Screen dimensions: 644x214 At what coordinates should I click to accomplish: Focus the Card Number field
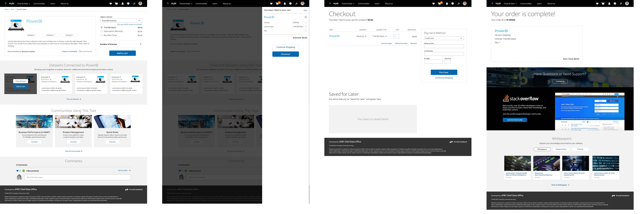tap(444, 54)
